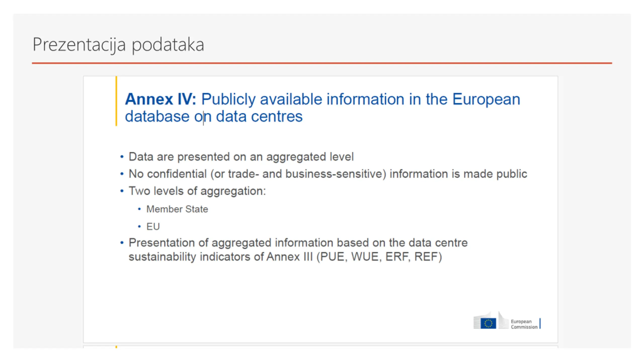
Task: Click the bold 'Annex IV:' heading text
Action: point(160,99)
